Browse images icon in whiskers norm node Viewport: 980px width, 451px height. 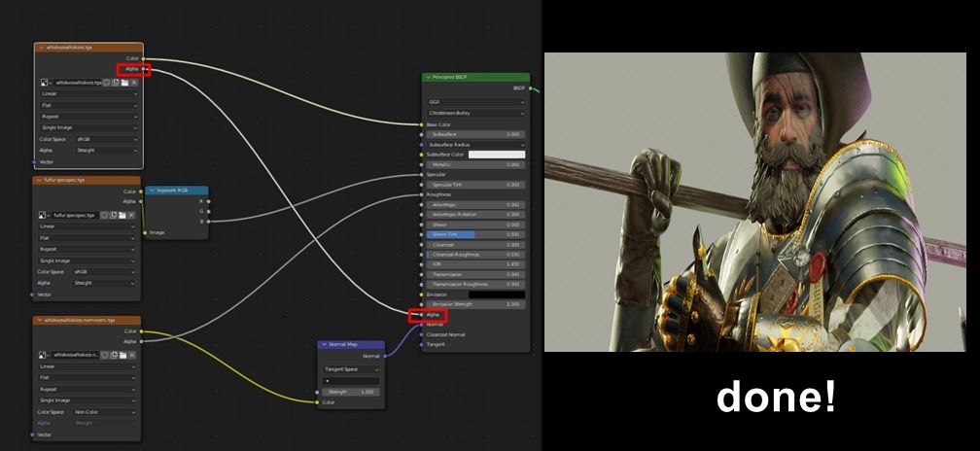tap(44, 355)
